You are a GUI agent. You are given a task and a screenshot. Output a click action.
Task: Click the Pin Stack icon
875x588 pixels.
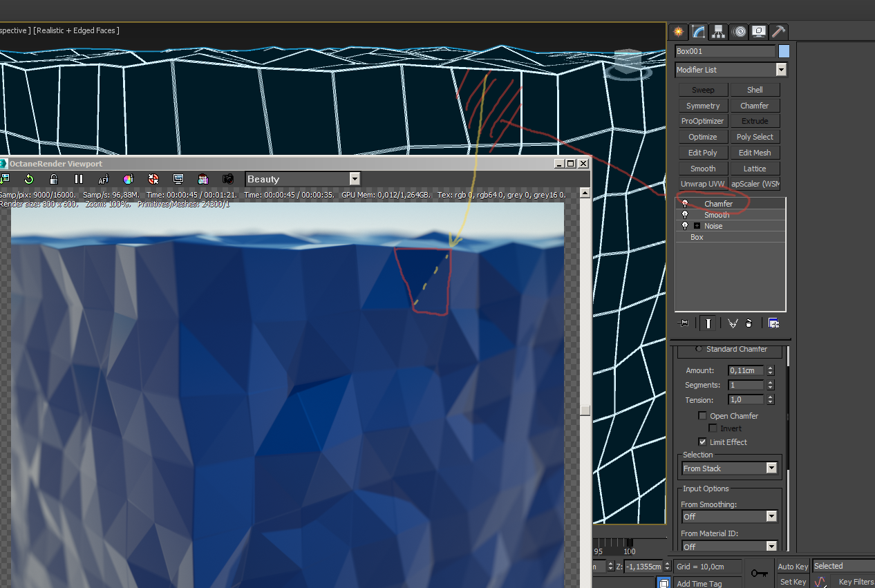tap(684, 323)
